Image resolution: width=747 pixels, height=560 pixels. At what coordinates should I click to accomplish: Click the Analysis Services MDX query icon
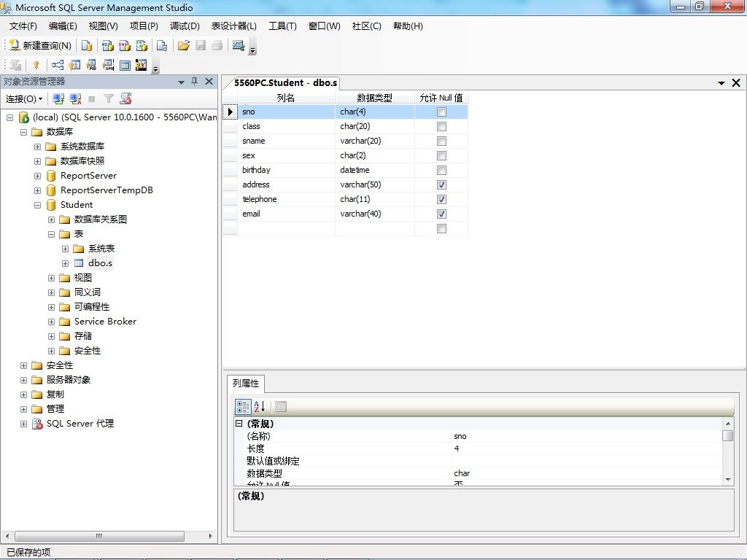click(108, 46)
